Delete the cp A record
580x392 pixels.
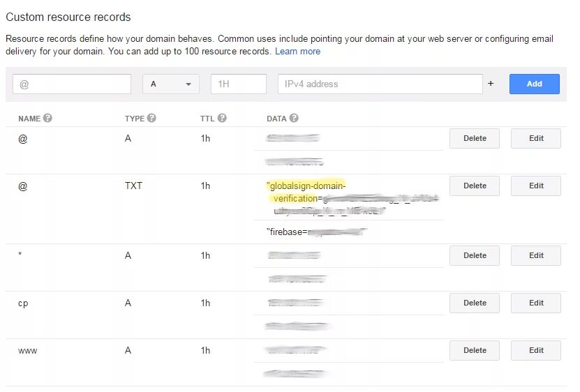[x=475, y=303]
